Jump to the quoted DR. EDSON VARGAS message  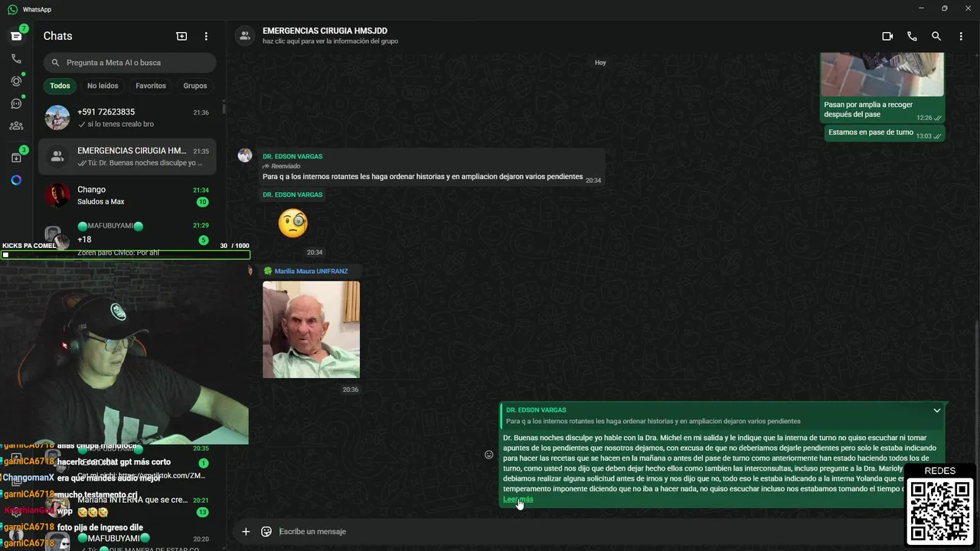tap(723, 416)
